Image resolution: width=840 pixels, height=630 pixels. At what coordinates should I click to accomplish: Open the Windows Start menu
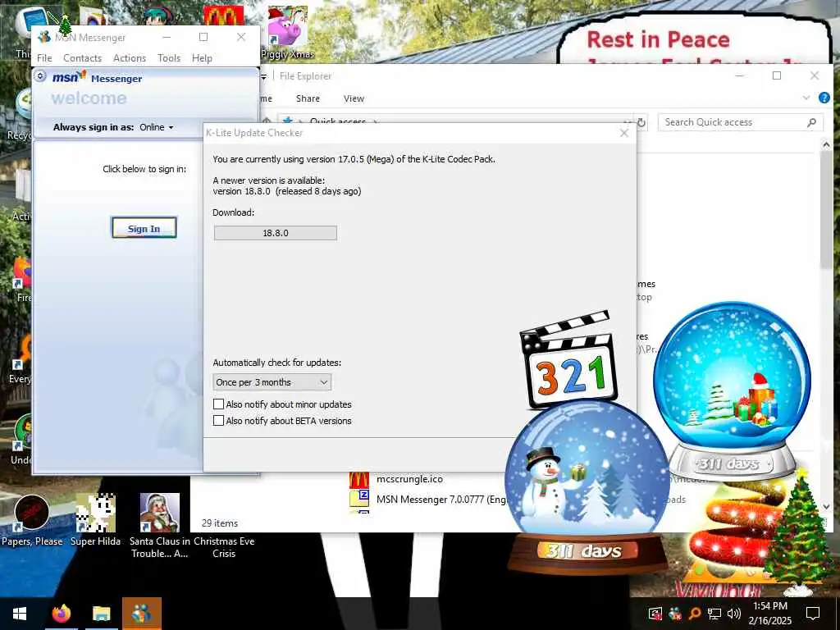click(20, 614)
